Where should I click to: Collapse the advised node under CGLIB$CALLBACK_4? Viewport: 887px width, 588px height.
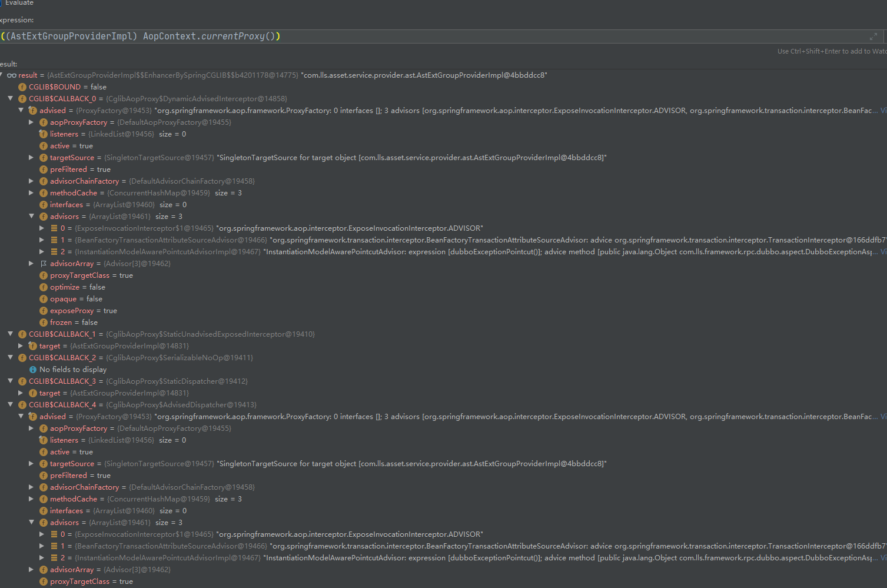[x=21, y=416]
